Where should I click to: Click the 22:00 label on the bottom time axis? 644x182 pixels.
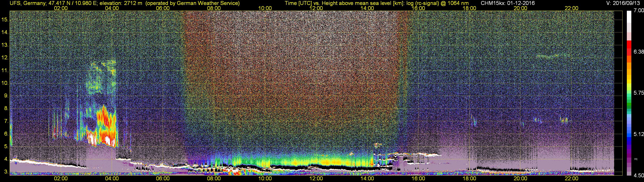pyautogui.click(x=571, y=179)
